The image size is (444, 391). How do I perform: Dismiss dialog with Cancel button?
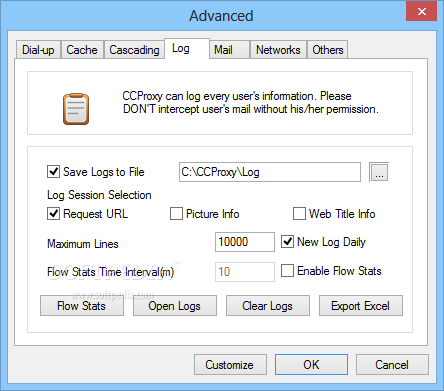click(x=392, y=365)
